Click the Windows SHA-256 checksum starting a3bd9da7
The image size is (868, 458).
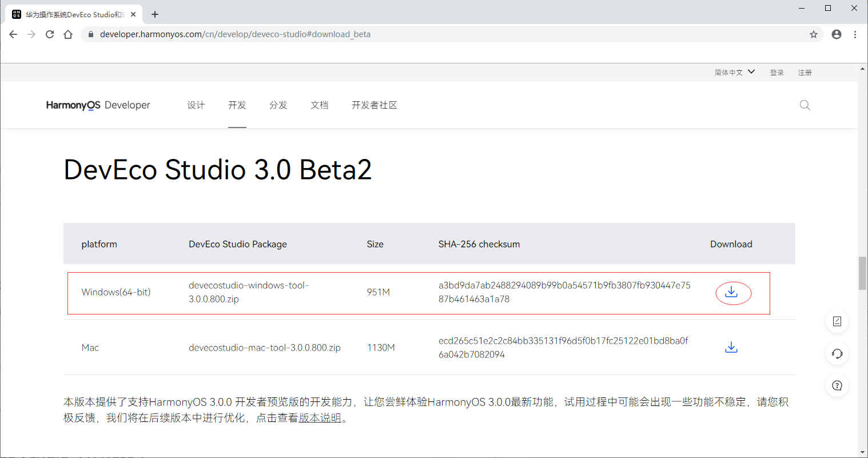564,292
